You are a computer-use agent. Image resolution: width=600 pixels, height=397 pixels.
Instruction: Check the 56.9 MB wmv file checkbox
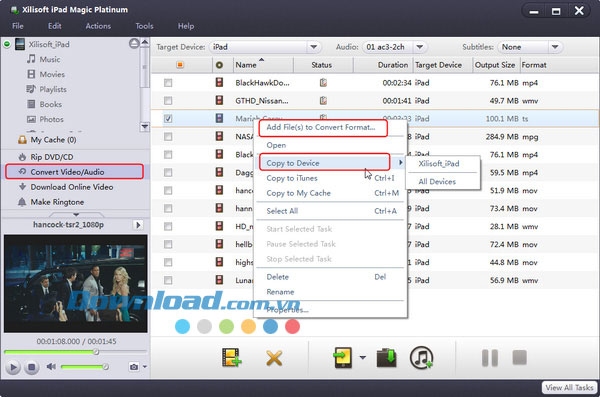(168, 280)
